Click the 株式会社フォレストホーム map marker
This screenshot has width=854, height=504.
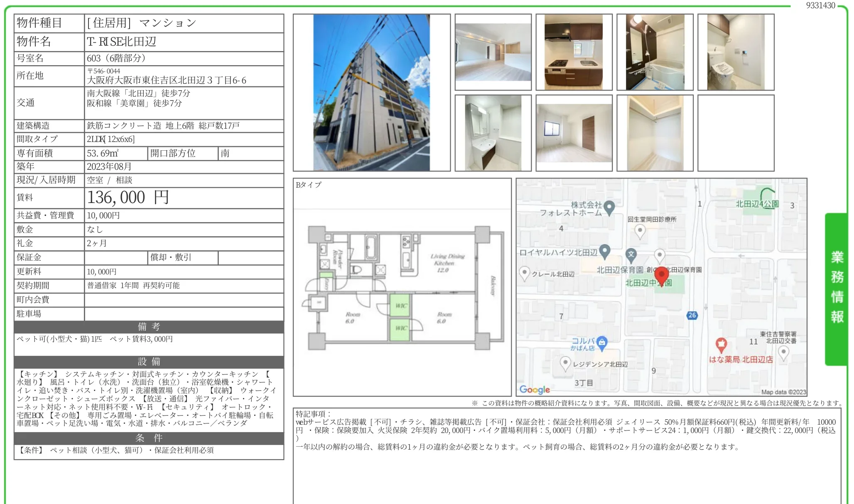[x=609, y=207]
